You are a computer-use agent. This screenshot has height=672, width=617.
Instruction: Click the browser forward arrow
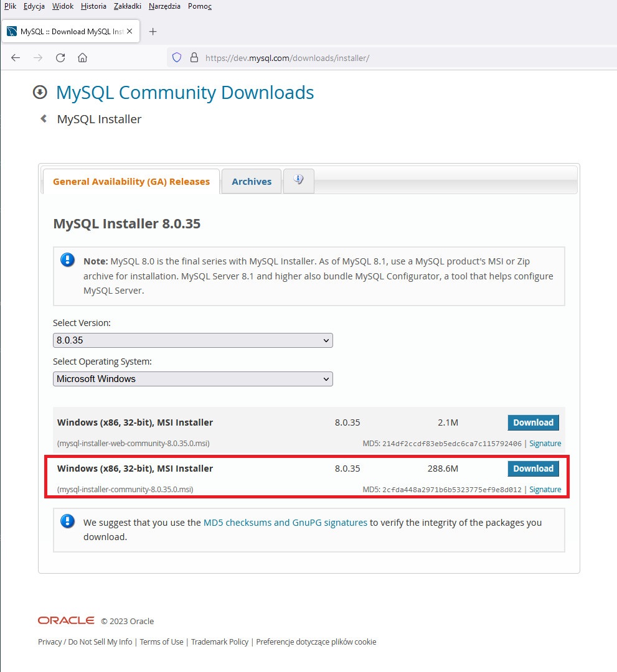pos(38,58)
